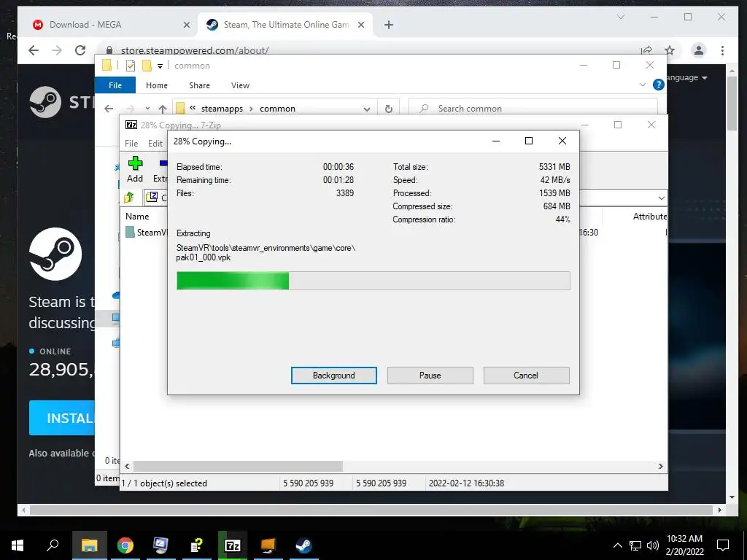The width and height of the screenshot is (747, 560).
Task: Open File Explorer from taskbar
Action: point(89,545)
